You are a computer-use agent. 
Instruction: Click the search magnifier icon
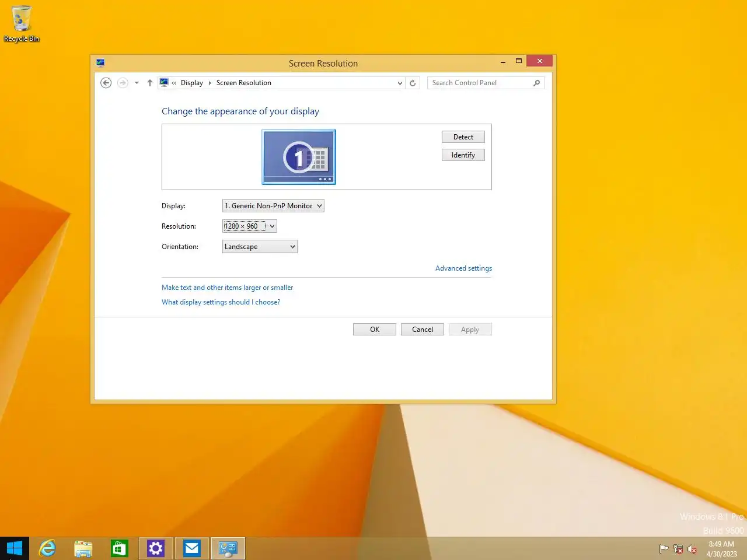(537, 83)
